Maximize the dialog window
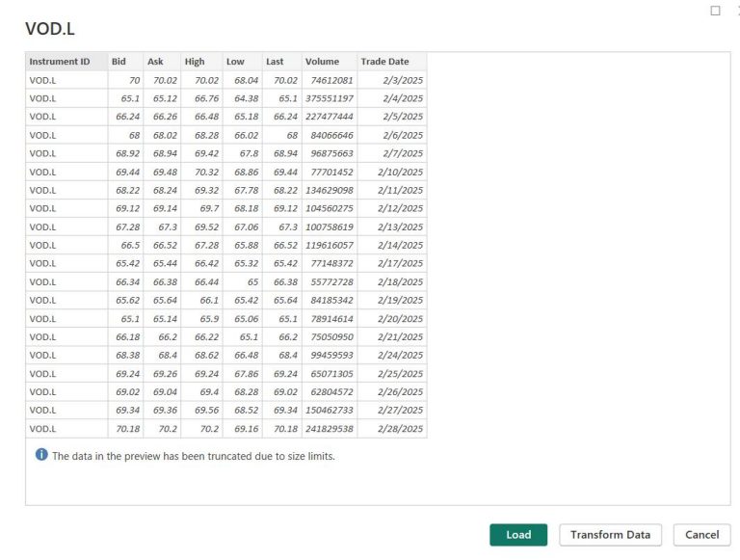Screen dimensions: 740x560 [715, 11]
